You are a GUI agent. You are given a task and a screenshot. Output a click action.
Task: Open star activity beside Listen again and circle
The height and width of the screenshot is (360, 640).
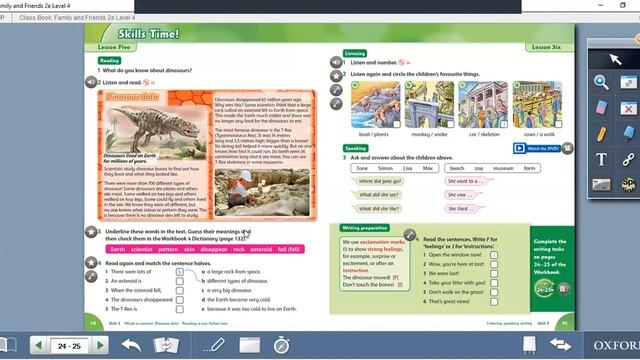point(336,76)
